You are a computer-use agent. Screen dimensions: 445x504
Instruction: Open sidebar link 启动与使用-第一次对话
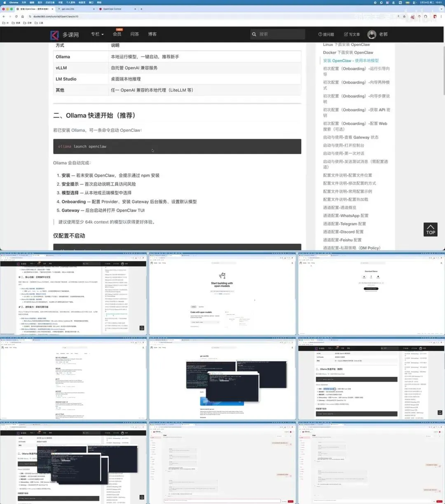coord(344,153)
